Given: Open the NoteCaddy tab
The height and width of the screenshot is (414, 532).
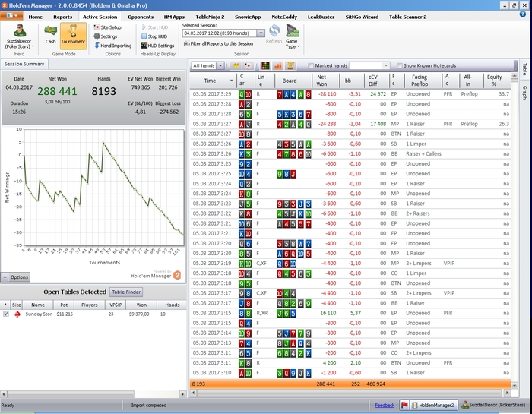Looking at the screenshot, I should [284, 17].
